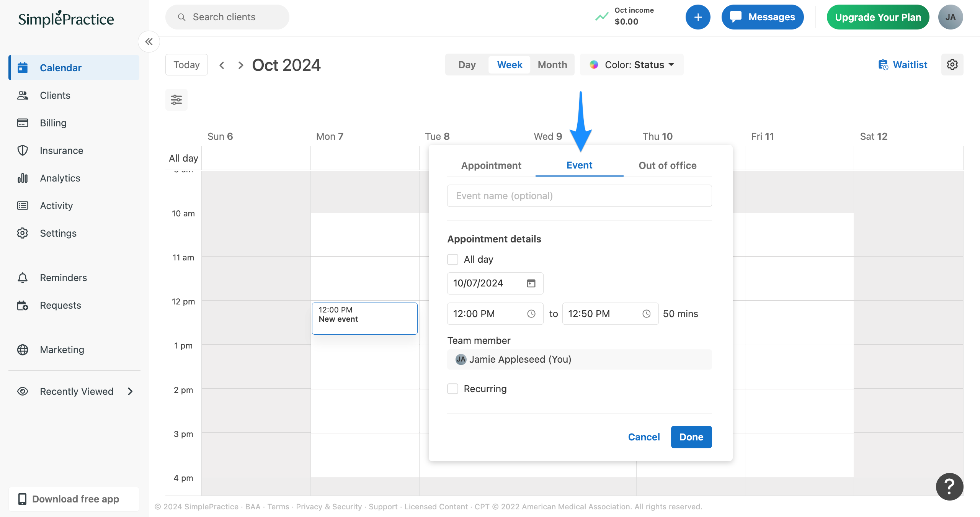This screenshot has width=980, height=517.
Task: Open the calendar filter options icon
Action: pos(176,100)
